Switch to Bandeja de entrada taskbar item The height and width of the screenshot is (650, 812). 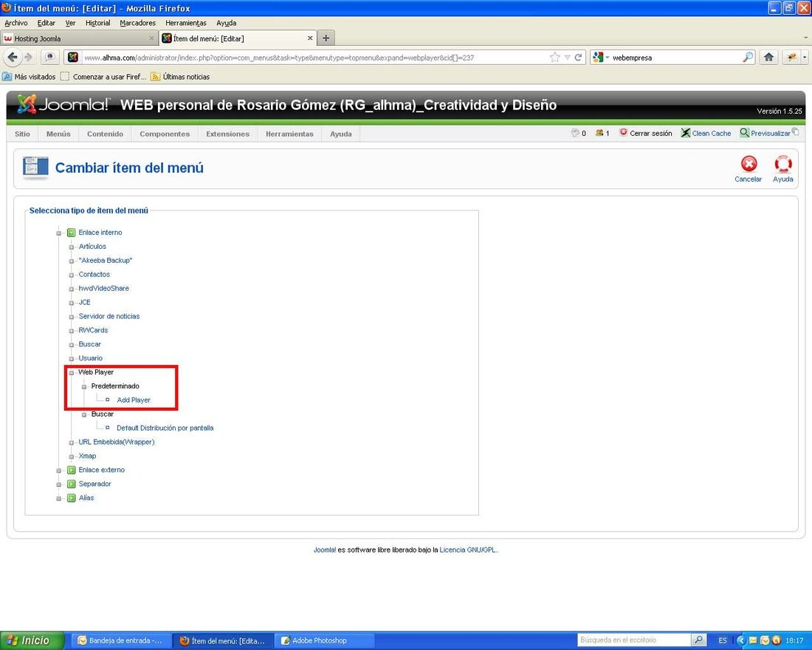click(x=120, y=640)
